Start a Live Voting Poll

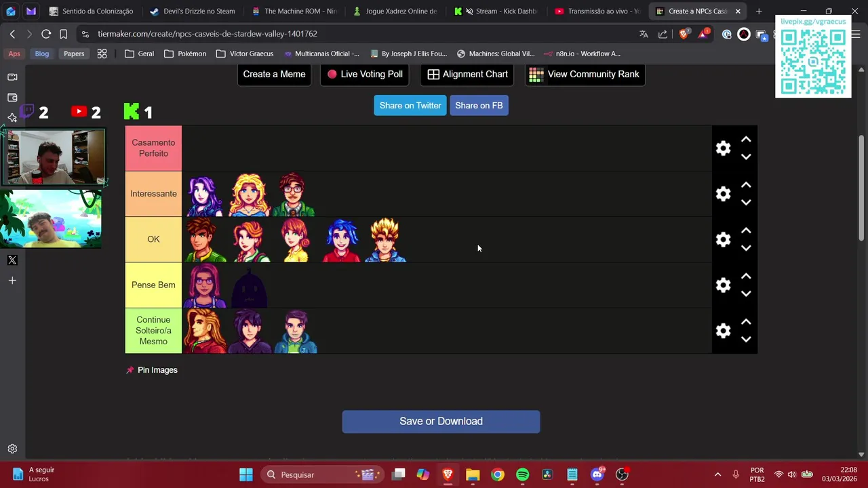(364, 74)
